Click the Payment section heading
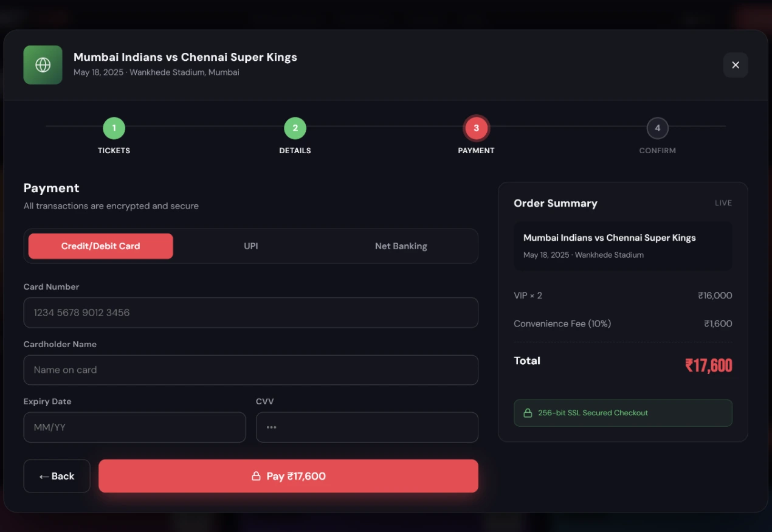Viewport: 772px width, 532px height. click(x=52, y=188)
